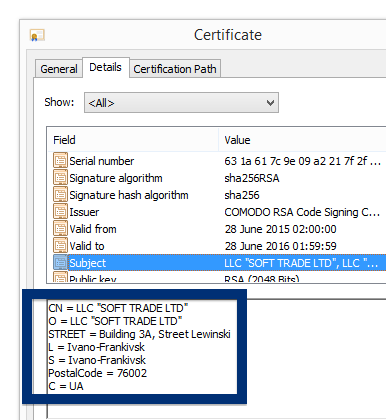Click the certificate icon in the title bar
Screen dimensions: 386x420
(x=37, y=35)
